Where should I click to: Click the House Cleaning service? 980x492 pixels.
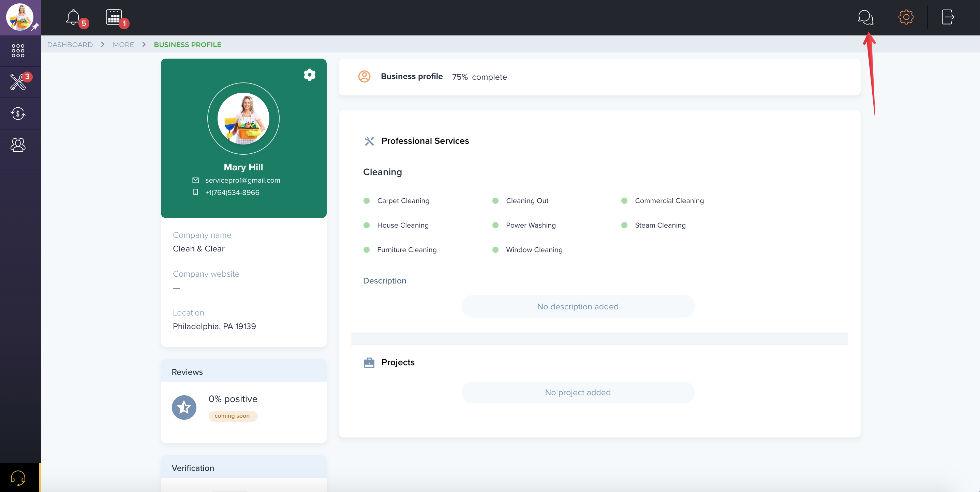[403, 225]
